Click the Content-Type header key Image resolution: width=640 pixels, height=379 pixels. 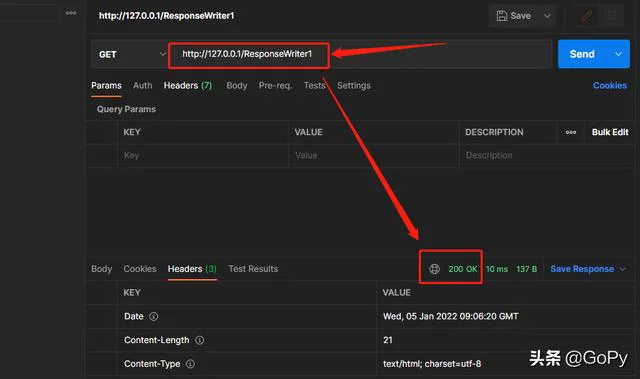(x=152, y=364)
